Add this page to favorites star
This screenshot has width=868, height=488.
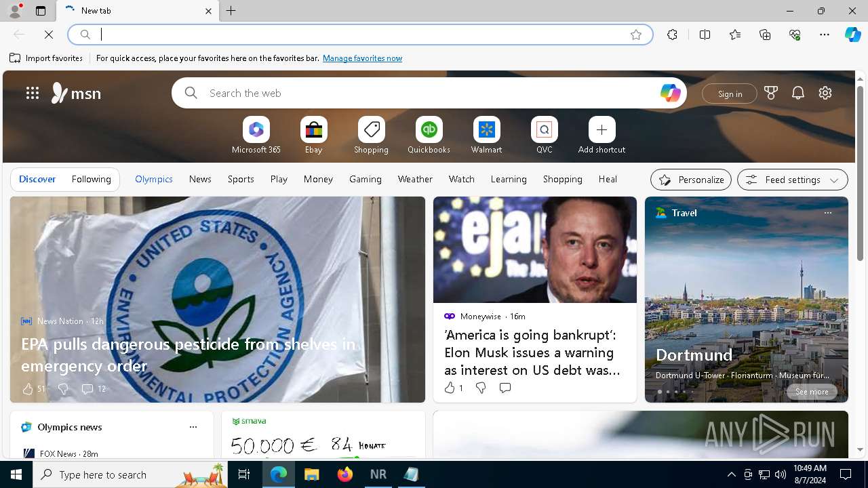tap(635, 35)
